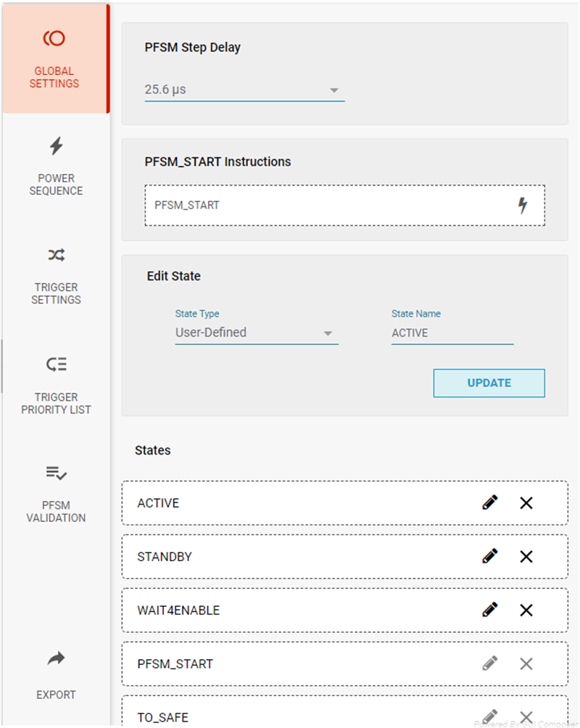Open the Global Settings tab
This screenshot has width=580, height=728.
coord(55,59)
